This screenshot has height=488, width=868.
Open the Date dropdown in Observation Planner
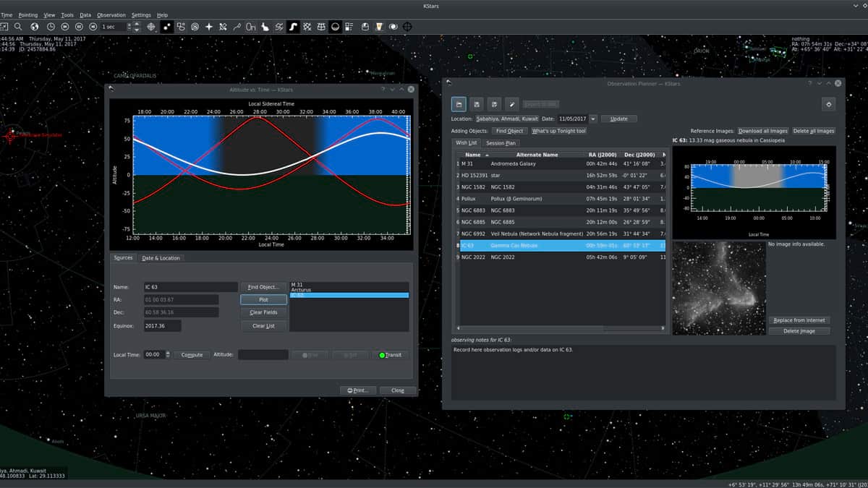point(593,119)
